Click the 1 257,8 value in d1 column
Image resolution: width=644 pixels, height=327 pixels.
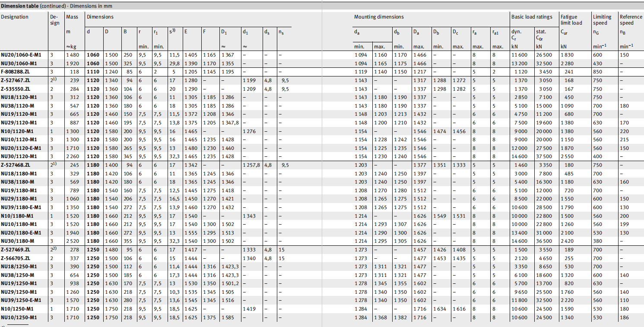pyautogui.click(x=251, y=165)
